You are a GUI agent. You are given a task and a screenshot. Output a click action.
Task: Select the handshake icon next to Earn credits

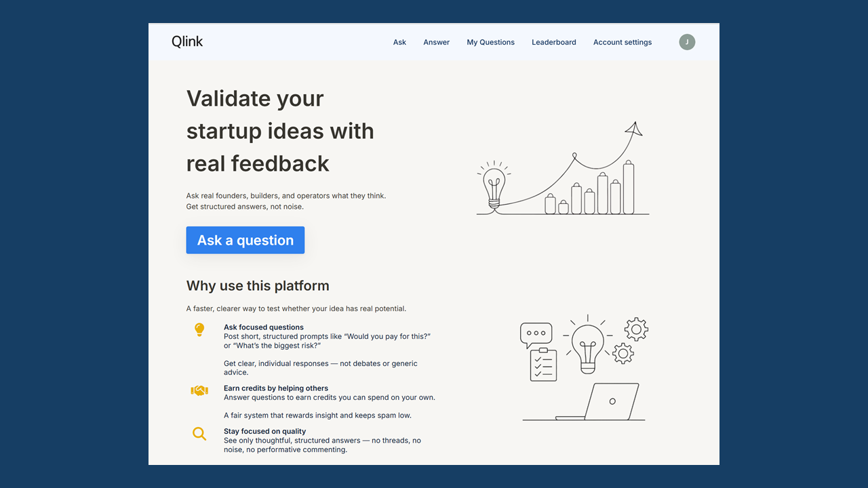[199, 390]
